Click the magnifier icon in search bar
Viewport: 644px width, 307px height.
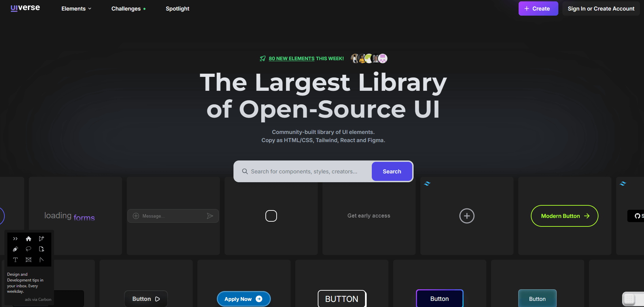(x=245, y=171)
